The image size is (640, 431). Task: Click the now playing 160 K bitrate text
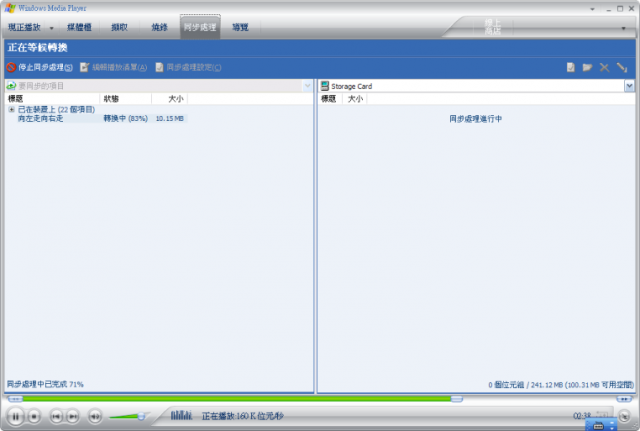(x=242, y=416)
